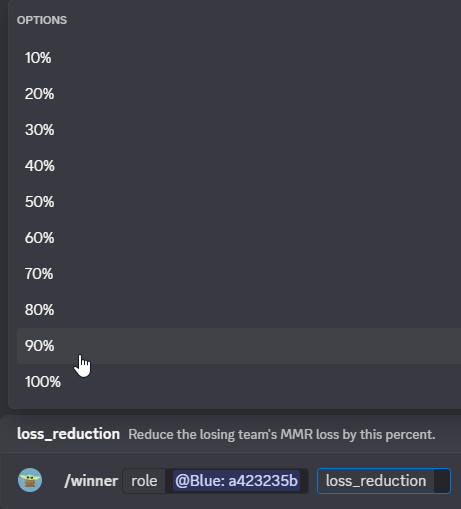Select the highlighted 90% option
This screenshot has width=461, height=509.
[x=239, y=346]
